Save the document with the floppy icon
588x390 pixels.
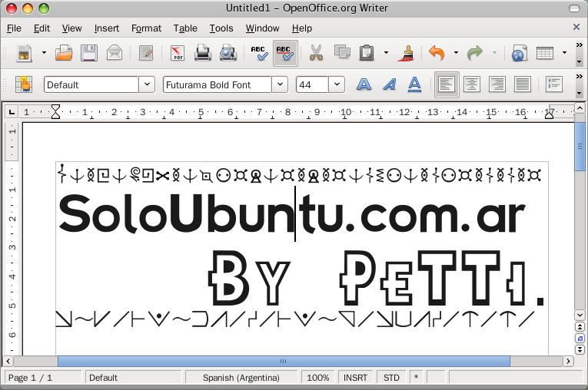click(x=89, y=53)
